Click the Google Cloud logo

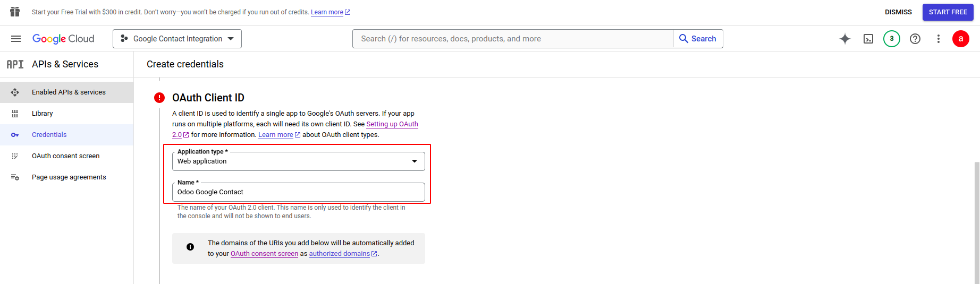(x=63, y=39)
